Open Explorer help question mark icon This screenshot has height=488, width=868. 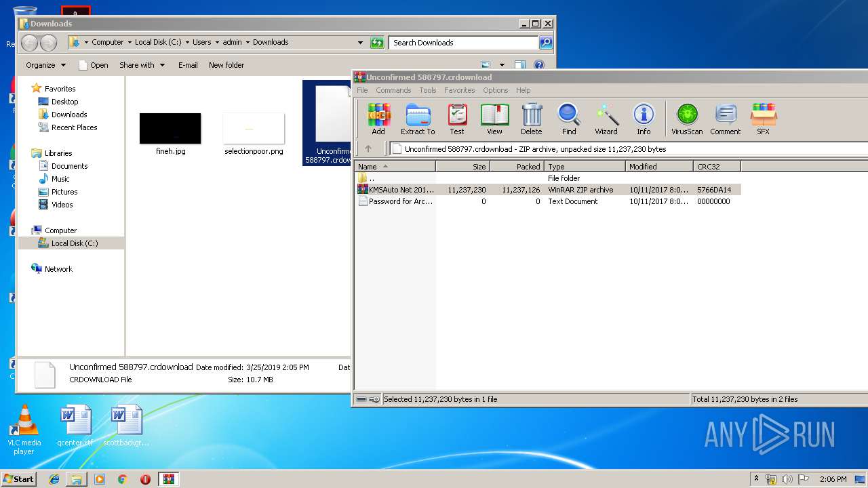539,65
